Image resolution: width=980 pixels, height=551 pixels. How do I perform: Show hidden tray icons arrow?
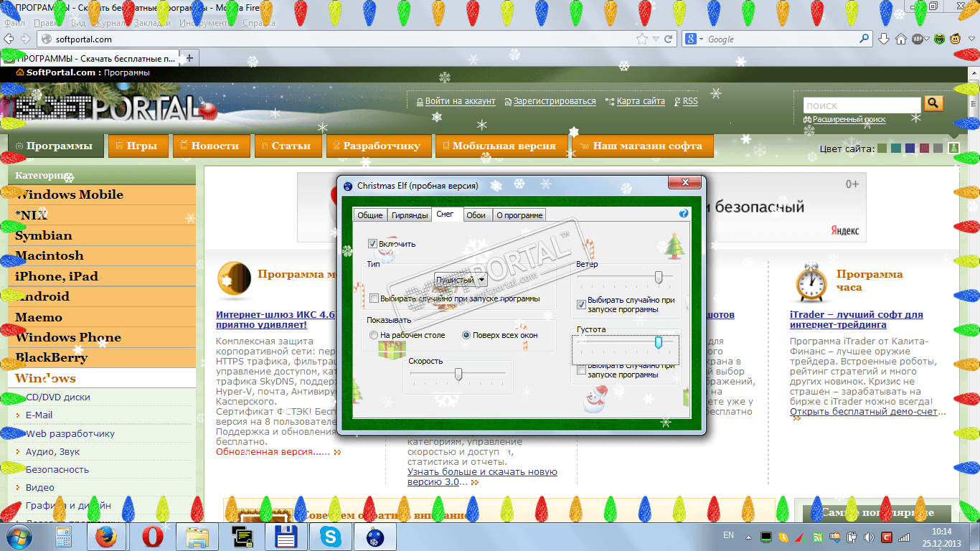click(x=749, y=537)
